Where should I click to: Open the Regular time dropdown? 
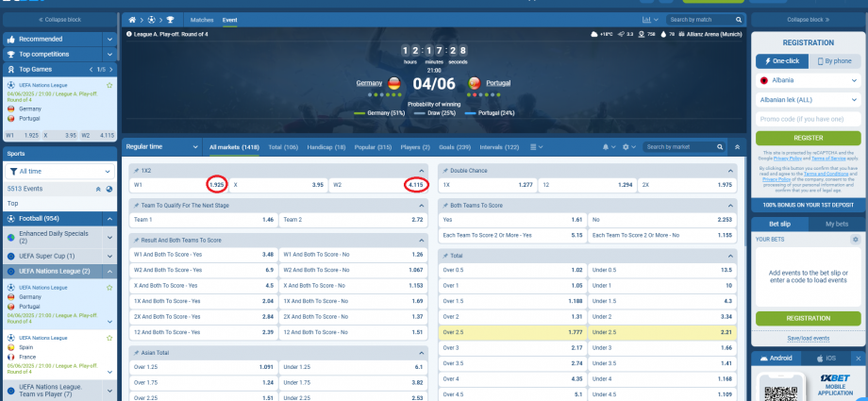coord(162,147)
